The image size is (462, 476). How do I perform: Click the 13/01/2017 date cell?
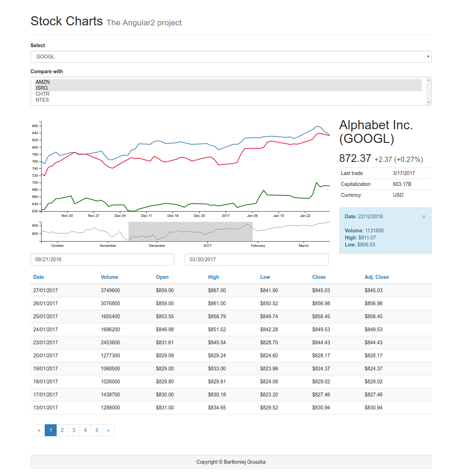45,408
